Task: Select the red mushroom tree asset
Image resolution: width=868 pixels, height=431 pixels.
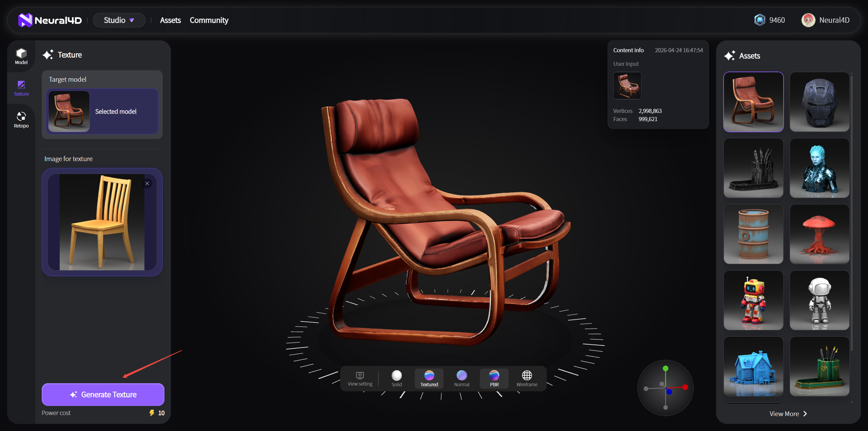Action: pos(820,234)
